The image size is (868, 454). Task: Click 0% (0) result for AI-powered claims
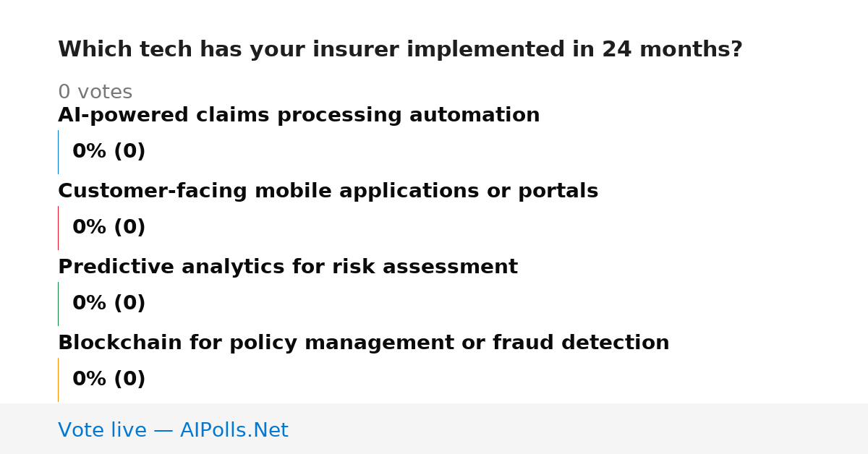point(109,152)
